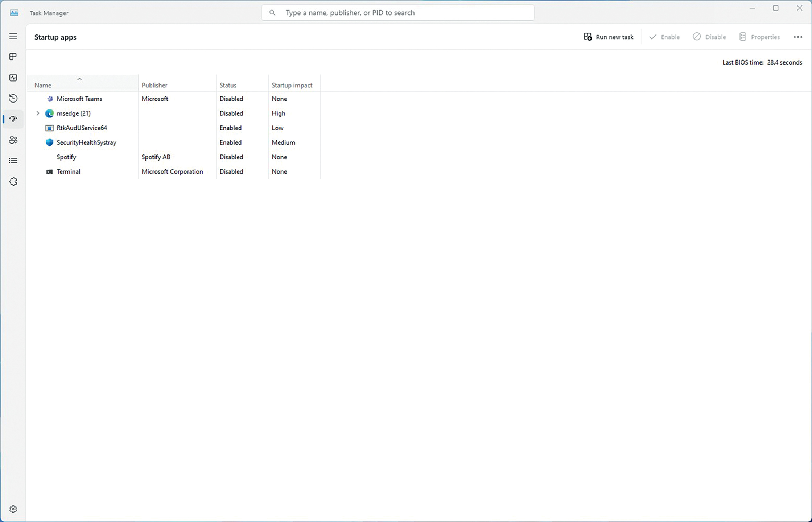This screenshot has width=812, height=522.
Task: Click the Low startup impact value
Action: [x=277, y=128]
